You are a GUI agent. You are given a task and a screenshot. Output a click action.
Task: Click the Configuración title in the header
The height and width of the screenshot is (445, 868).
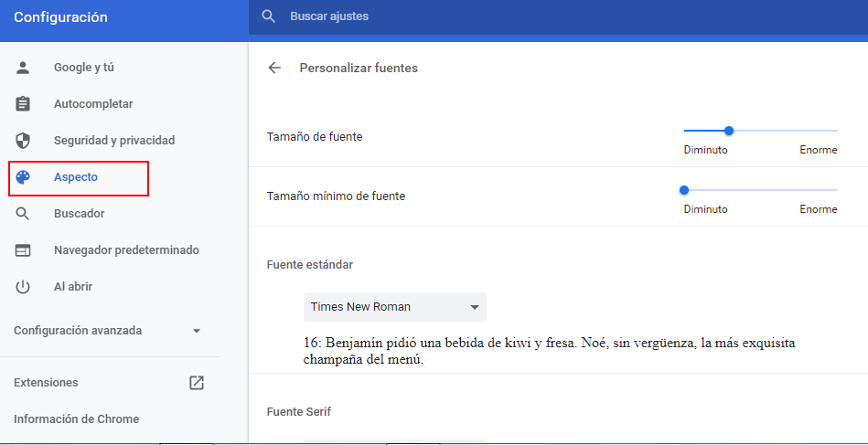pyautogui.click(x=61, y=17)
